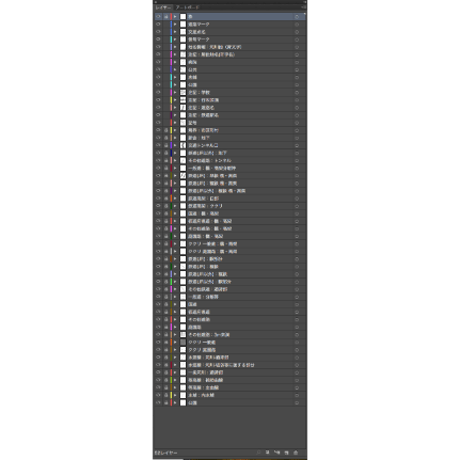460x460 pixels.
Task: Select the 信号マーク layer name
Action: point(199,39)
